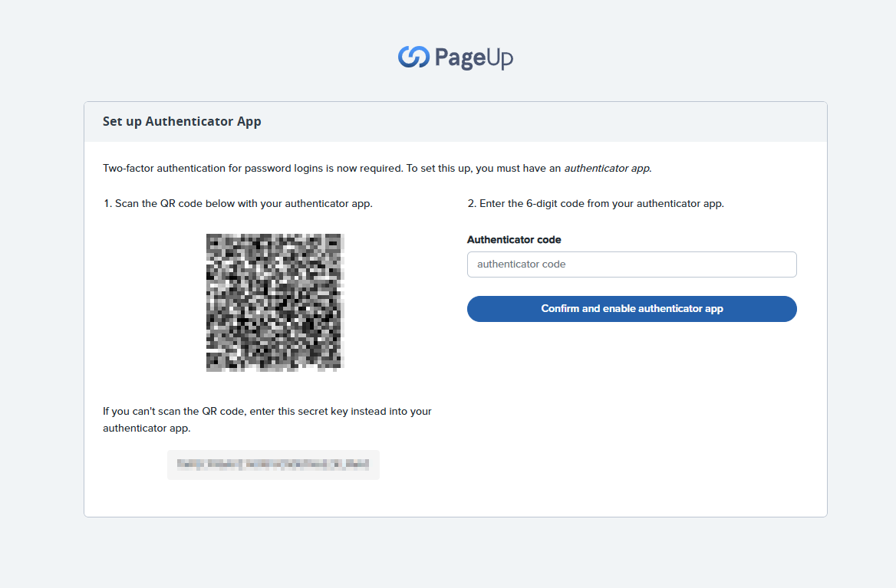
Task: Click the blue confirmation button
Action: click(631, 308)
